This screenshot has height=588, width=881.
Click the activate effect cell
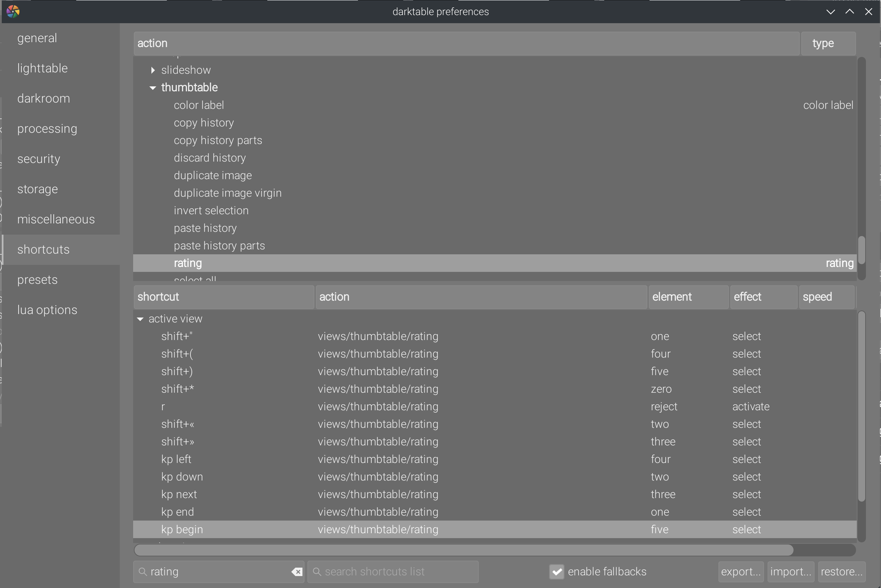pos(751,407)
